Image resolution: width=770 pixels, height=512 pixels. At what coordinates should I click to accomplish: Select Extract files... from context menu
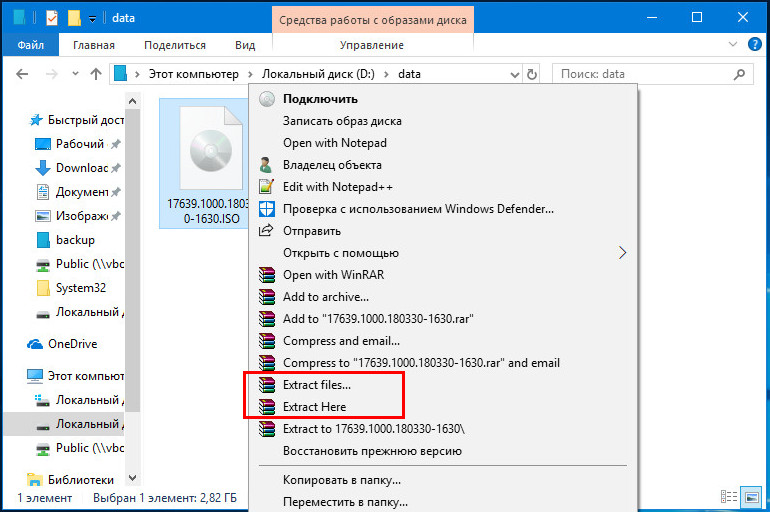pyautogui.click(x=443, y=385)
